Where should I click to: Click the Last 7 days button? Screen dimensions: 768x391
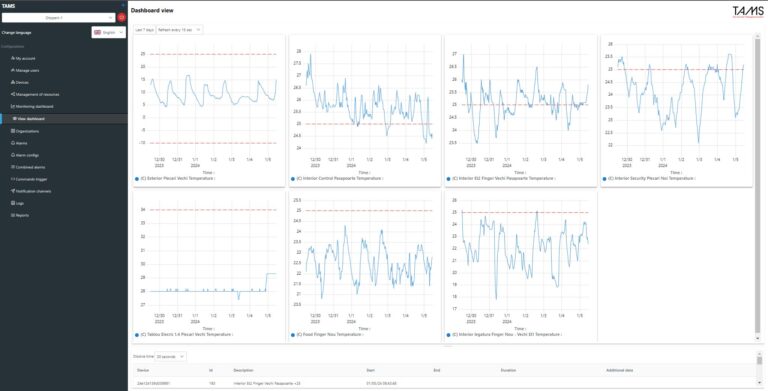click(144, 30)
